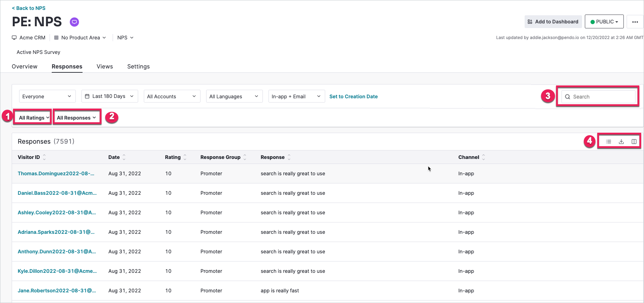
Task: Click the Add to Dashboard button
Action: point(553,22)
